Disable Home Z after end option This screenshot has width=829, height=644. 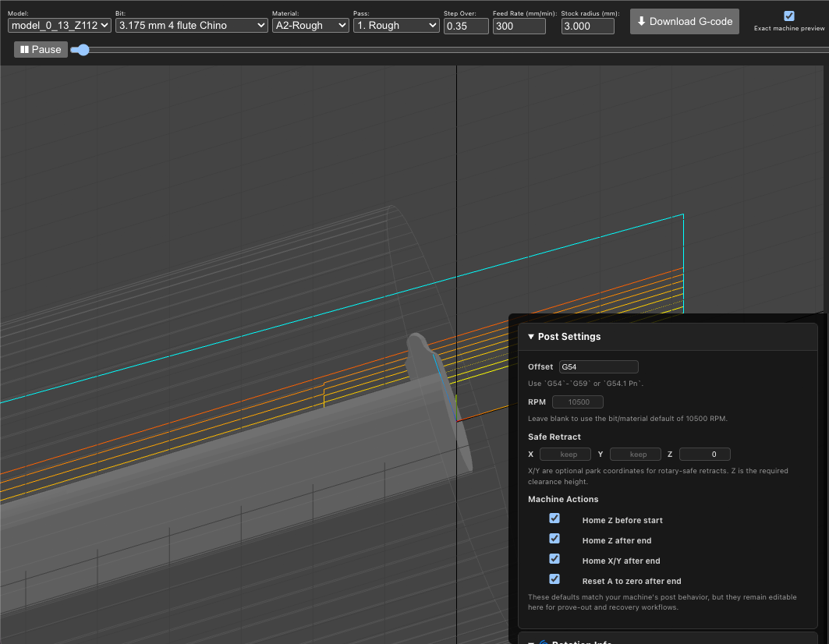[x=554, y=539]
